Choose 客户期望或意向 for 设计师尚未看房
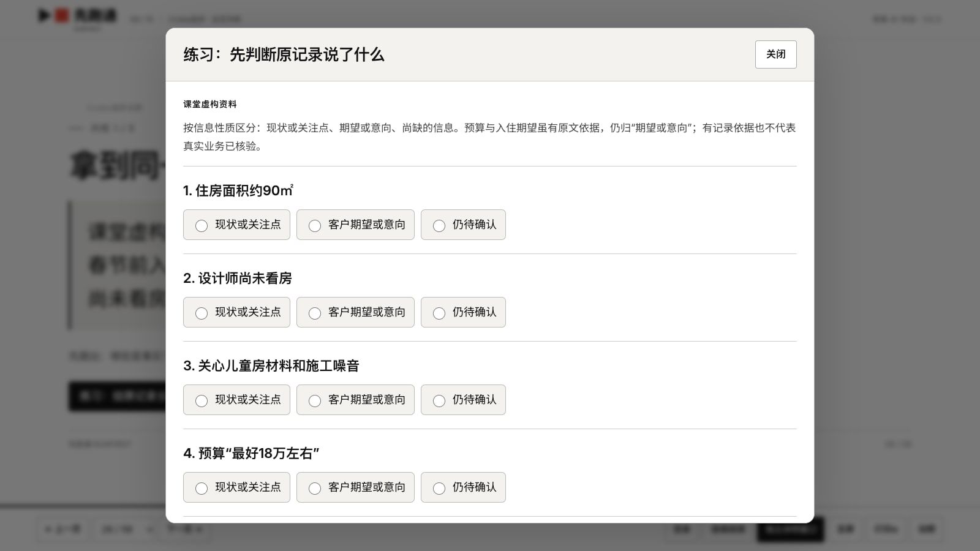Screen dimensions: 980x551 click(355, 312)
